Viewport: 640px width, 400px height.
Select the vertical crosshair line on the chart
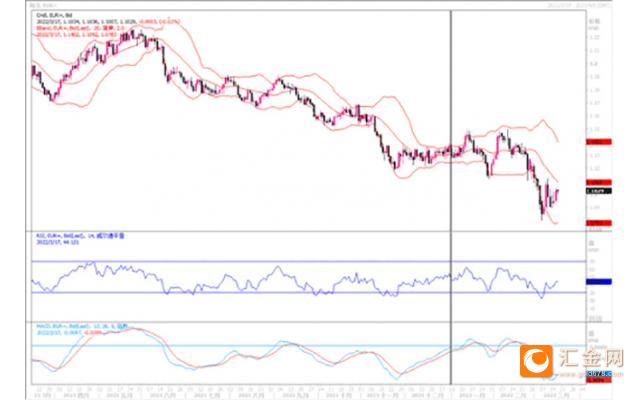(451, 197)
